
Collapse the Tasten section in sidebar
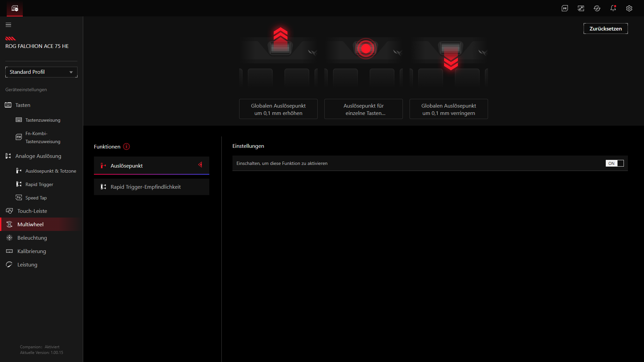click(x=23, y=105)
